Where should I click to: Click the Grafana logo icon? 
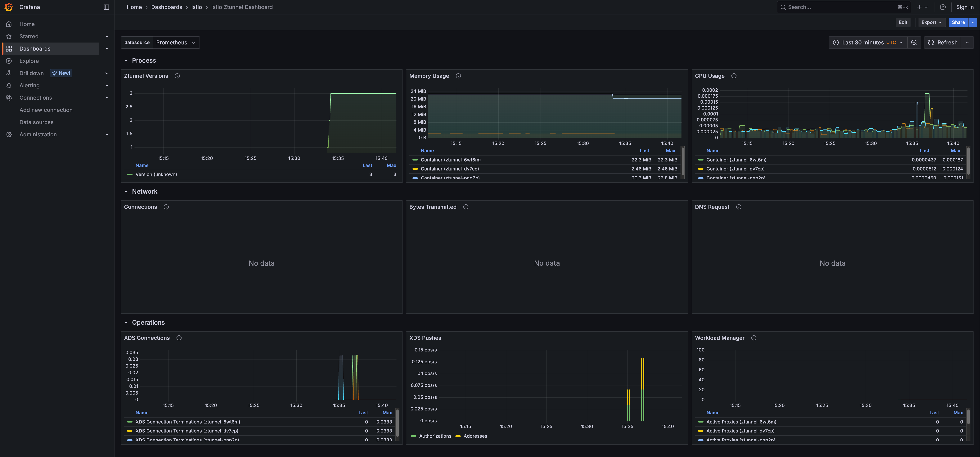tap(8, 7)
